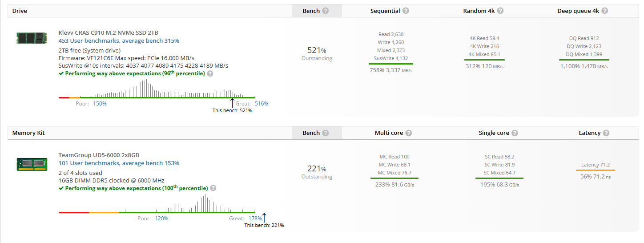Image resolution: width=644 pixels, height=243 pixels.
Task: Click the Klevv SSD product thumbnail
Action: (x=32, y=37)
